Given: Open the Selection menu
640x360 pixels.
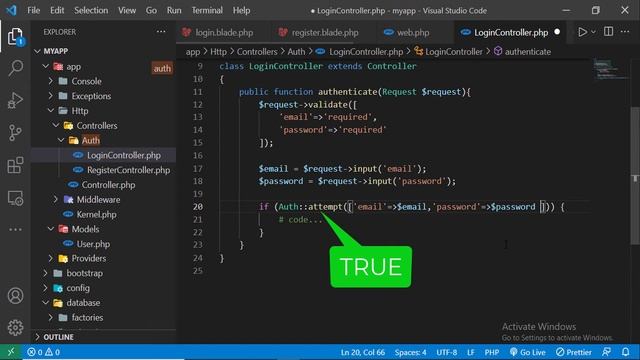Looking at the screenshot, I should point(91,10).
